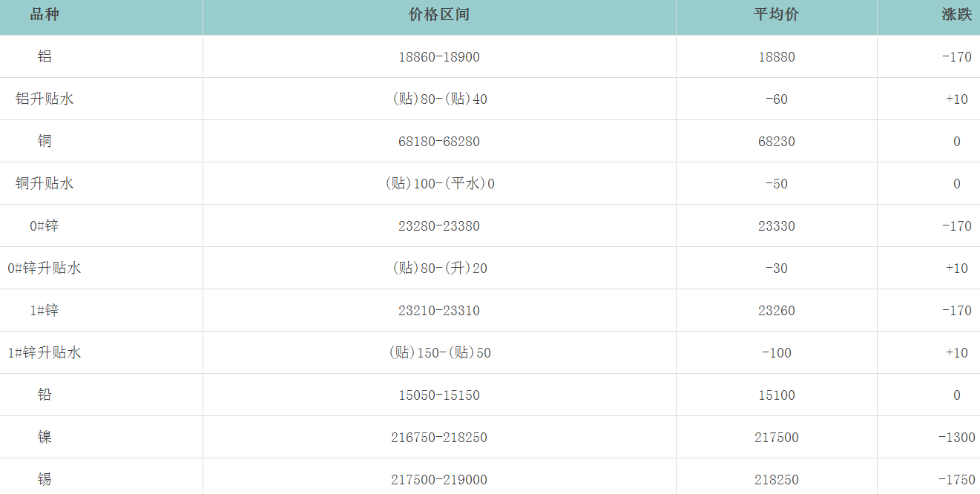
Task: Click the price range 18860-18900 cell
Action: (438, 57)
